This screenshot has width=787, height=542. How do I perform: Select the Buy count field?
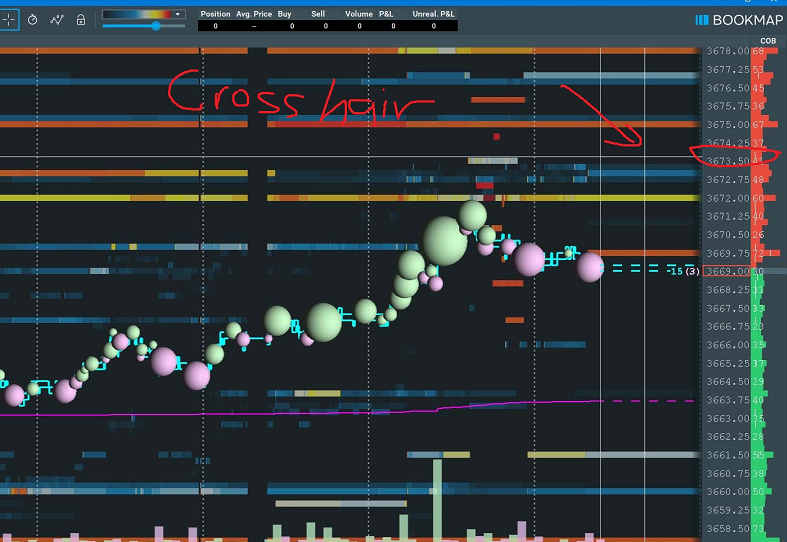[x=291, y=26]
